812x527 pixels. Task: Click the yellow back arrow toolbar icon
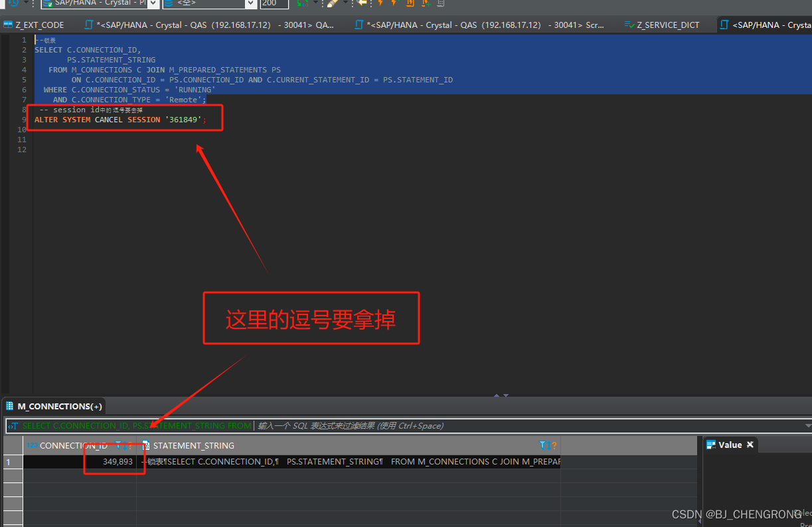(362, 3)
